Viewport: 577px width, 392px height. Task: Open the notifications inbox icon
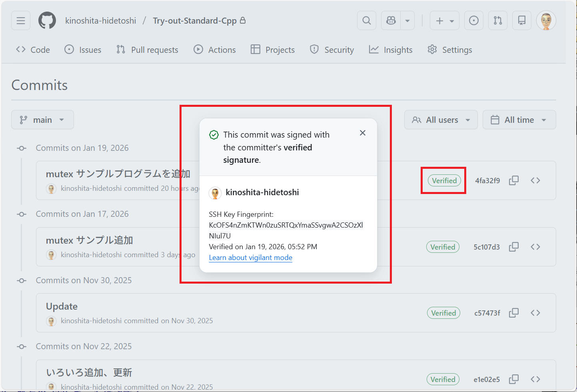521,20
